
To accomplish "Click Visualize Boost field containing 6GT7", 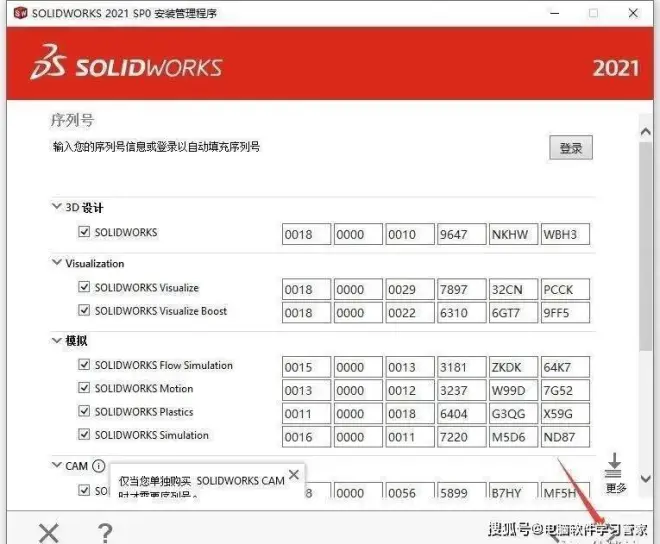I will point(513,312).
